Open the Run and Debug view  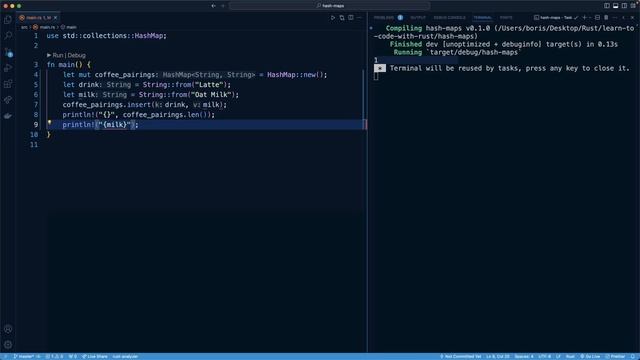(8, 68)
